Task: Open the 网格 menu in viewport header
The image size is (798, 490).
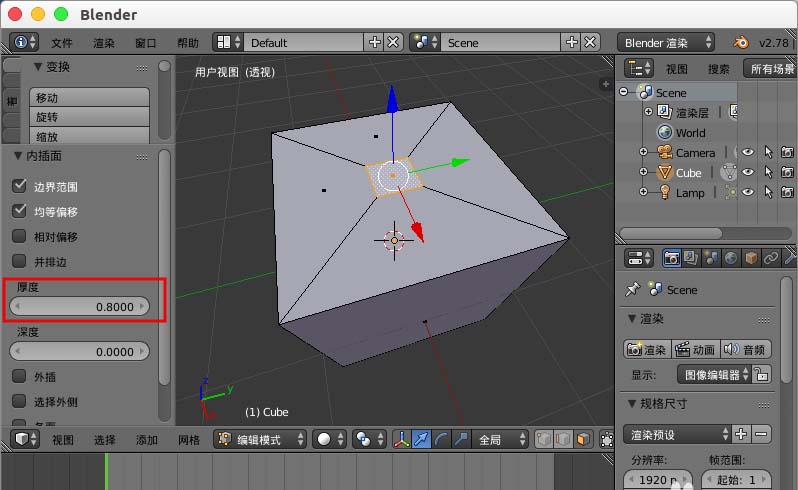Action: (x=189, y=440)
